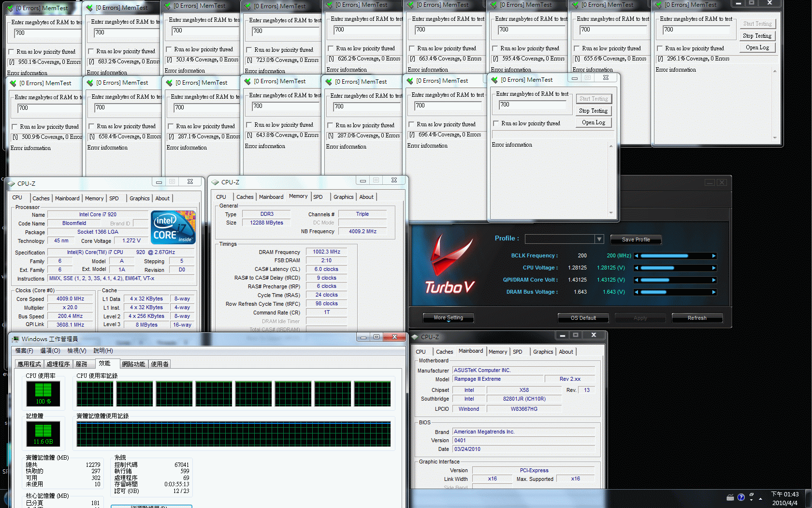Click the language bar restore icon in tray
This screenshot has width=812, height=508.
pos(751,495)
